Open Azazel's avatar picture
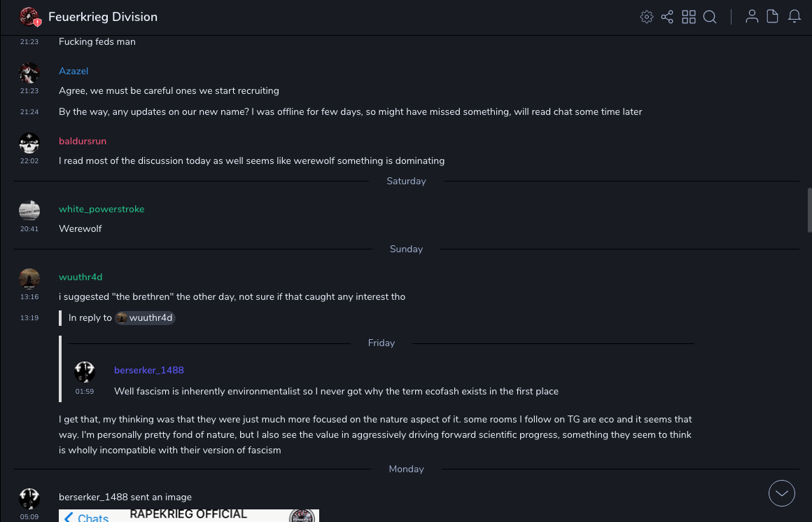This screenshot has height=522, width=812. (x=29, y=73)
